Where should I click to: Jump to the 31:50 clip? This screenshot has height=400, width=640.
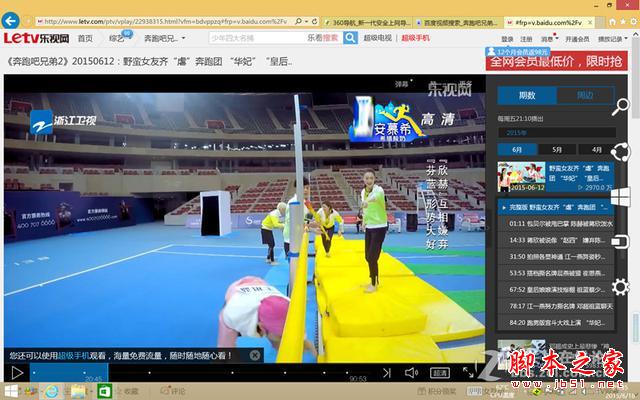pos(556,257)
